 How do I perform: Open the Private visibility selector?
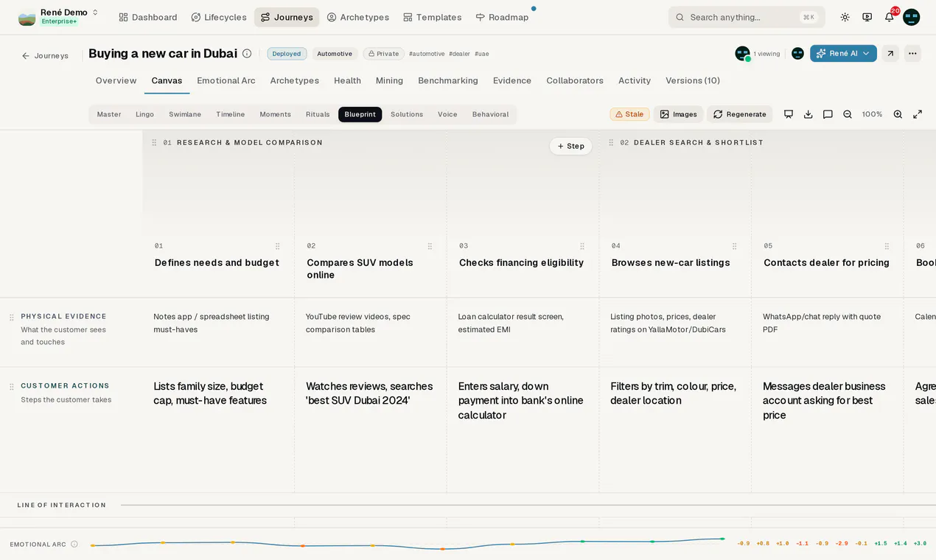pos(383,54)
